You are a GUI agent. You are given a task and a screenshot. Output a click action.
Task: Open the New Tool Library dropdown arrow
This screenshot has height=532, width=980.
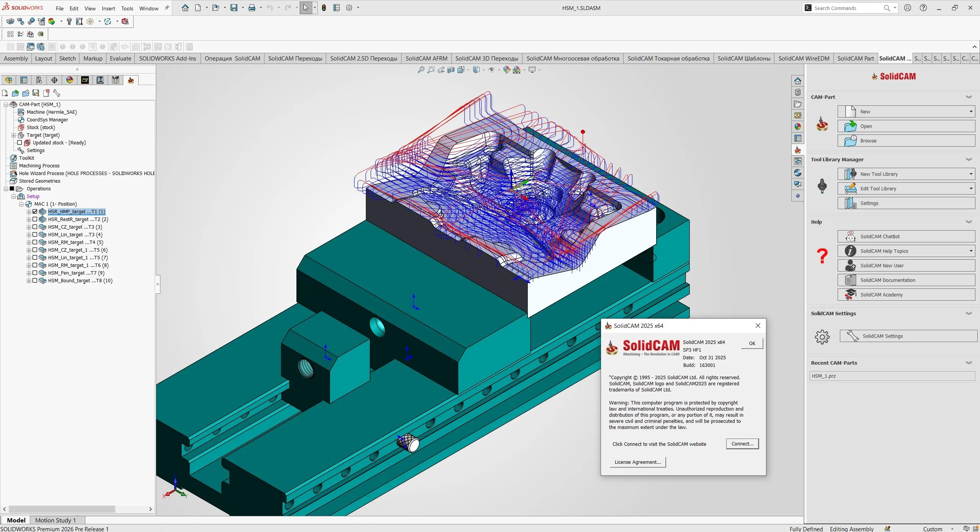[x=971, y=174]
